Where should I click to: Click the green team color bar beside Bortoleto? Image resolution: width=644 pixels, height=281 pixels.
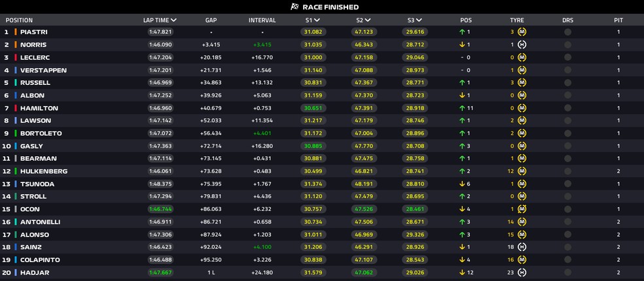pos(16,133)
